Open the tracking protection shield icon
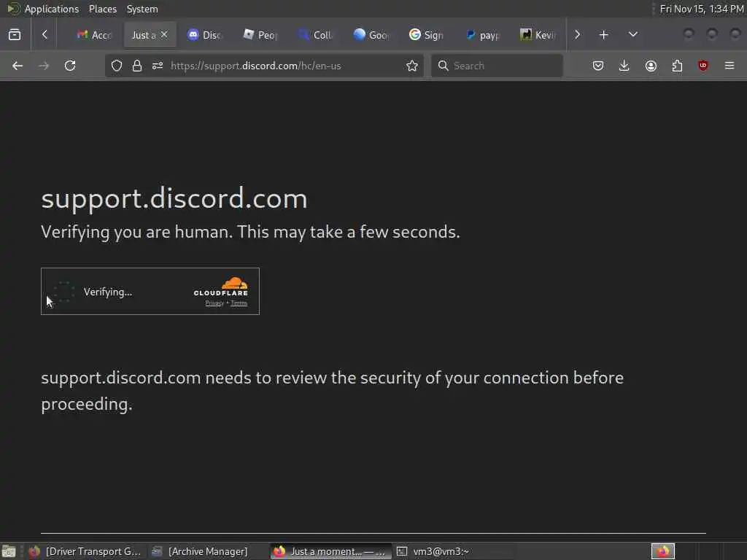The height and width of the screenshot is (560, 747). [x=117, y=66]
